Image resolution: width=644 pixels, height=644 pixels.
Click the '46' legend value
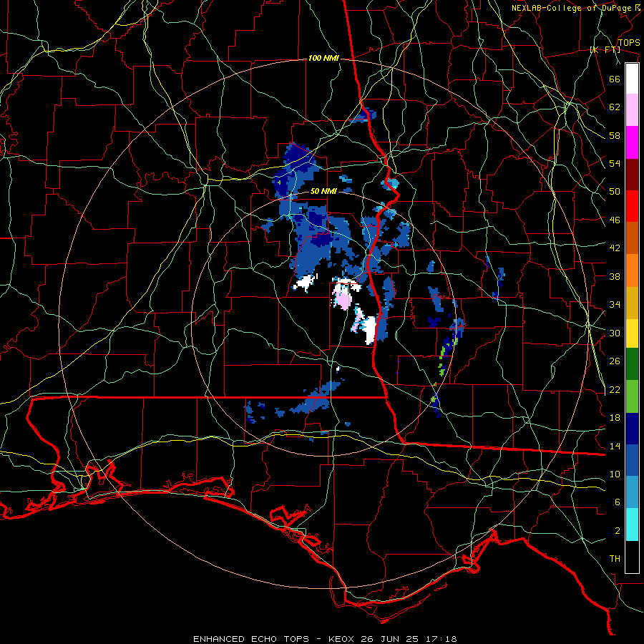pos(615,220)
